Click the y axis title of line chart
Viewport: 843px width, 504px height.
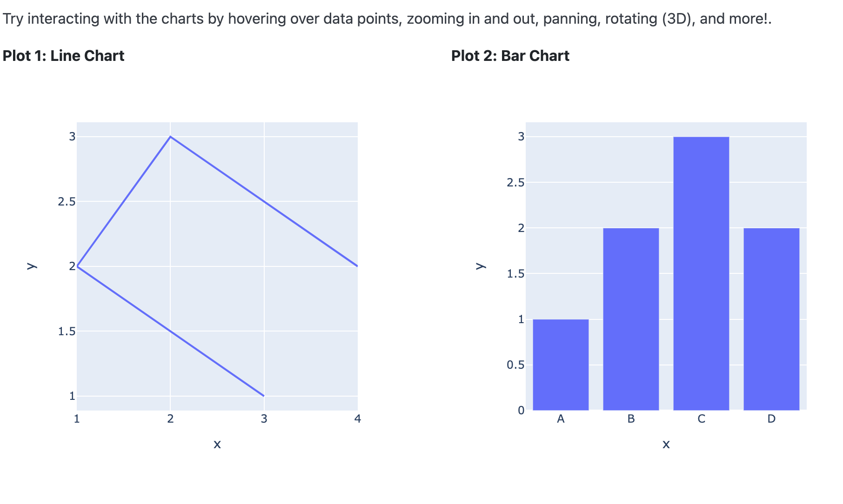[31, 266]
